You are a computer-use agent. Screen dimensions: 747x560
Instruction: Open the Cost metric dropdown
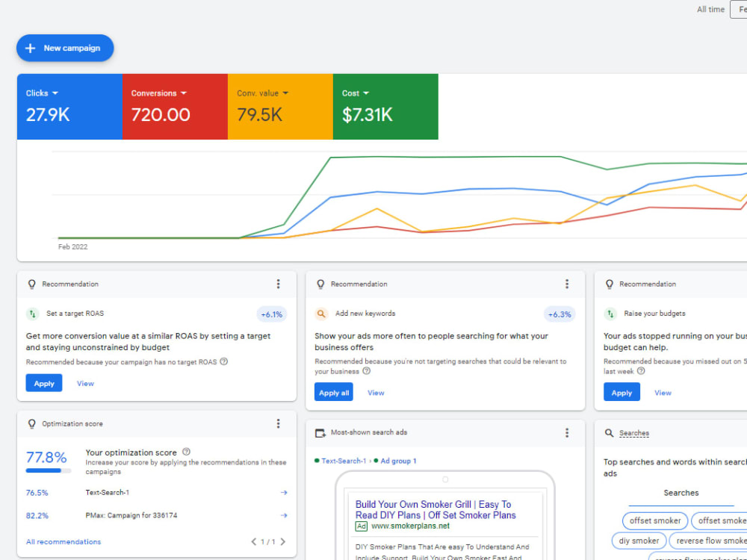pyautogui.click(x=356, y=93)
